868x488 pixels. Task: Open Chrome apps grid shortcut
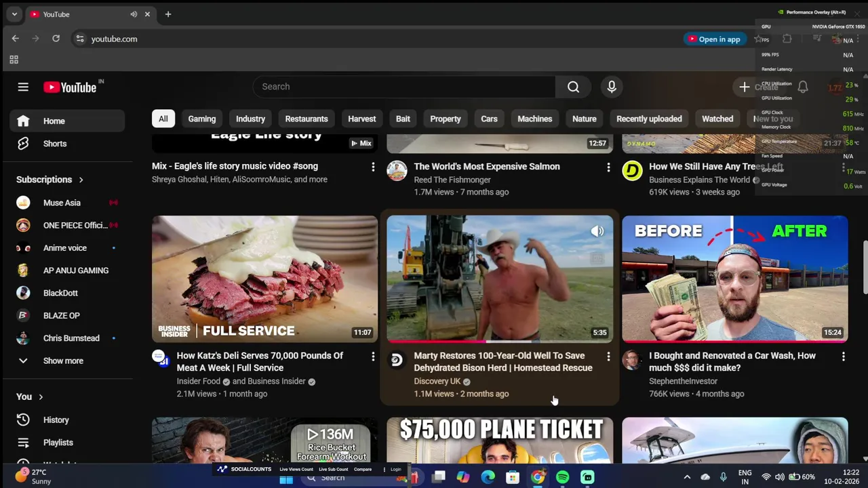[x=14, y=60]
